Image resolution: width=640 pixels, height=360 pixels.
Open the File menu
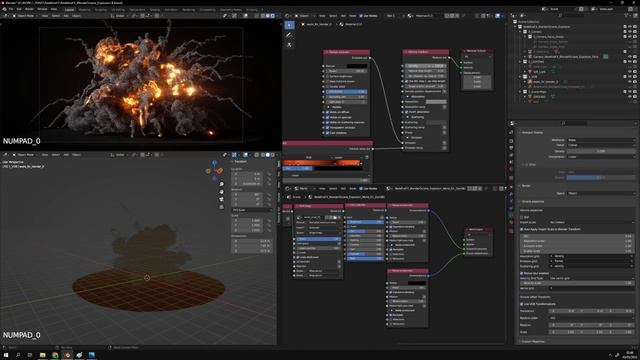pos(11,9)
